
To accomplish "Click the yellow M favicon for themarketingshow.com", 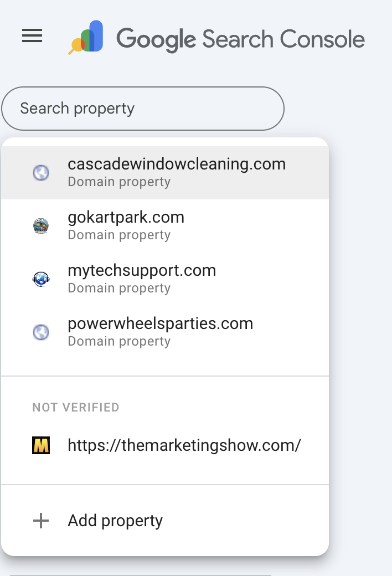I will tap(40, 445).
